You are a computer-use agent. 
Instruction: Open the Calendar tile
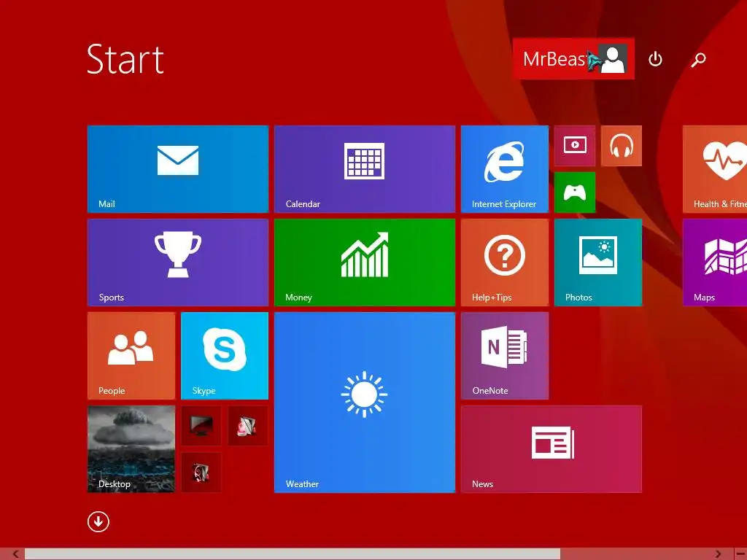(365, 169)
